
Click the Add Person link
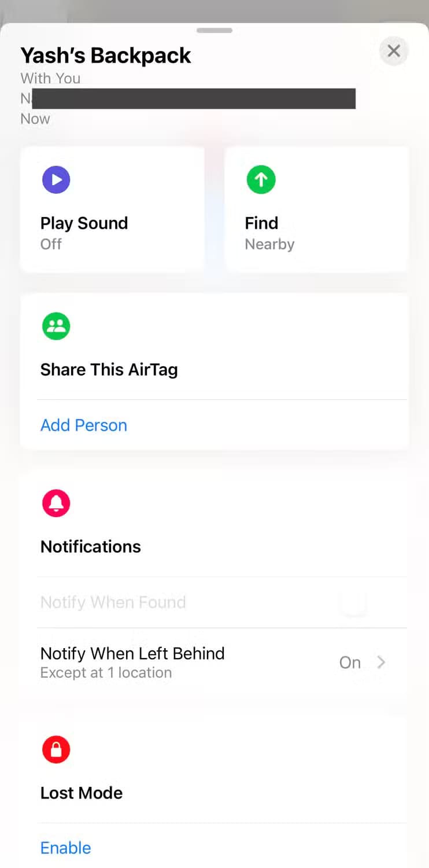tap(84, 425)
